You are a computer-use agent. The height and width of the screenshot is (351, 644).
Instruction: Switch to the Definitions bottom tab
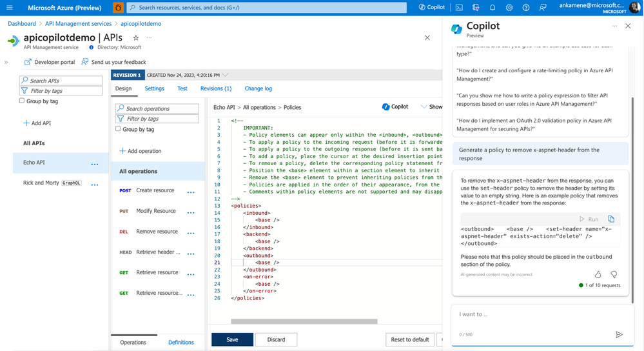pyautogui.click(x=181, y=343)
